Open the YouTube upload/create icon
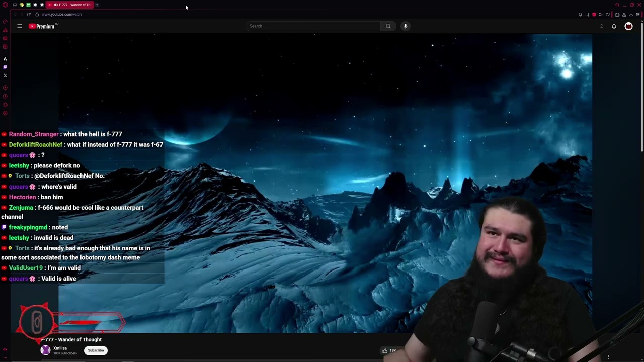This screenshot has height=362, width=644. pos(602,26)
